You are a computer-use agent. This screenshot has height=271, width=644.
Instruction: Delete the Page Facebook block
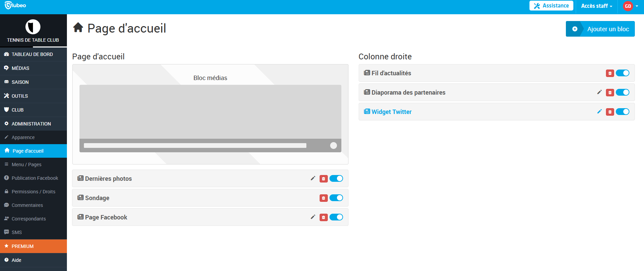point(324,217)
